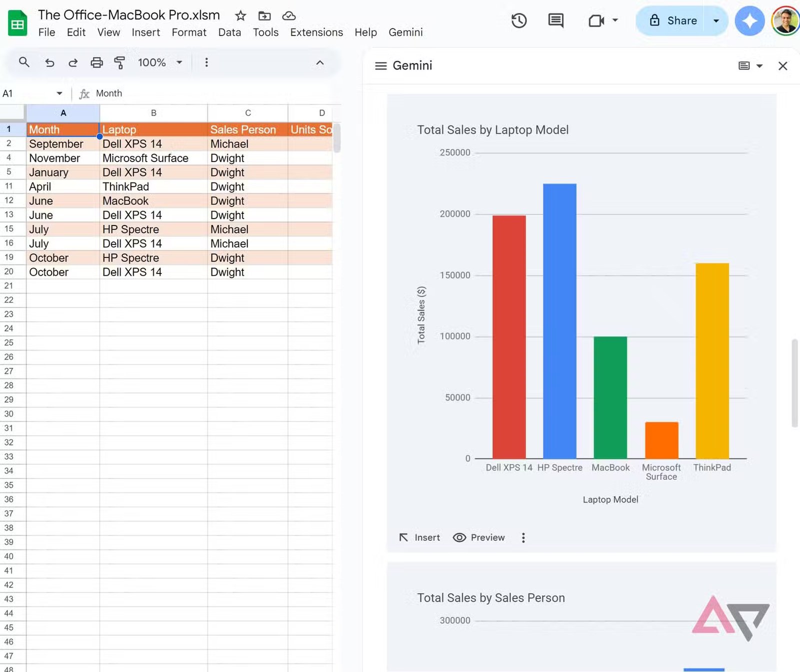Open the cell name box dropdown
800x672 pixels.
(58, 93)
